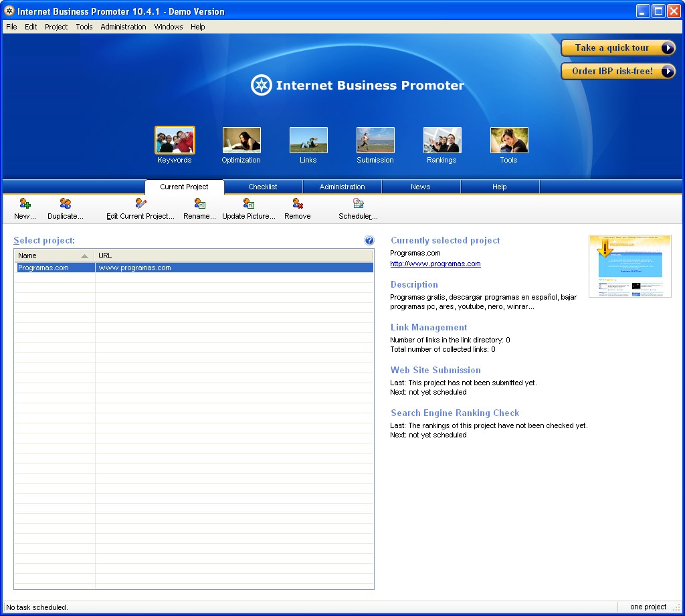Switch to the Help tab
Viewport: 685px width, 616px height.
click(500, 187)
